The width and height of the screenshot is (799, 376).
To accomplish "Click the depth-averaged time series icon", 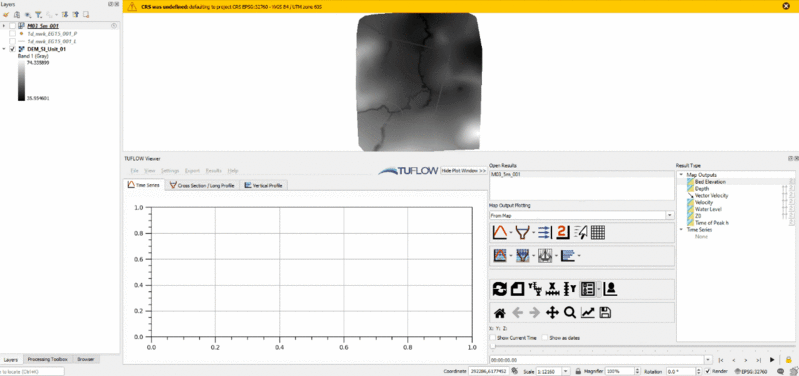I will (x=499, y=255).
